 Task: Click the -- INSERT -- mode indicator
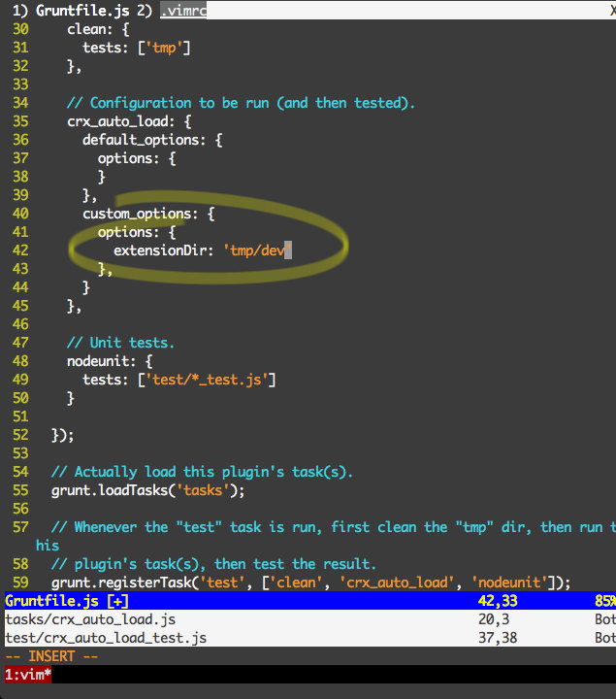tap(51, 656)
